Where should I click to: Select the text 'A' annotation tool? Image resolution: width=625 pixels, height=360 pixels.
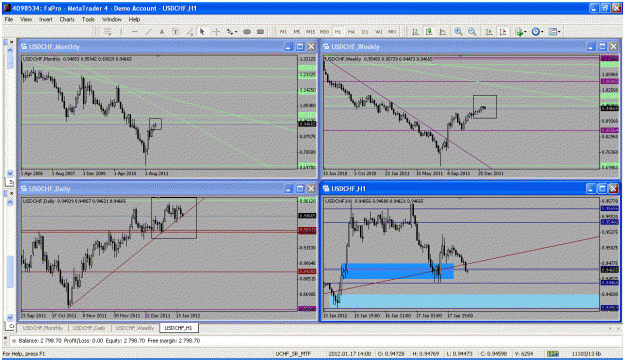162,32
